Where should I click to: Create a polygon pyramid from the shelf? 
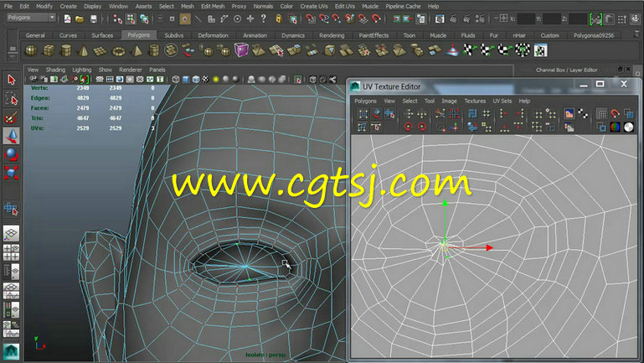136,51
